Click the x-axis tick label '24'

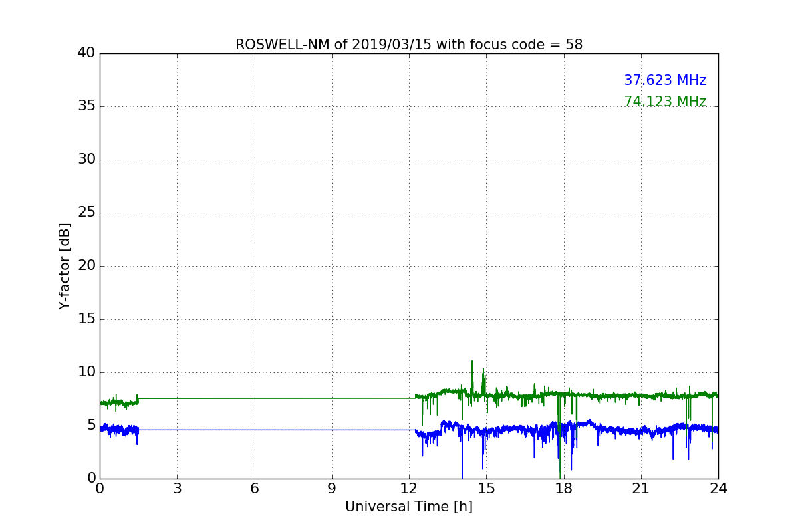[718, 489]
